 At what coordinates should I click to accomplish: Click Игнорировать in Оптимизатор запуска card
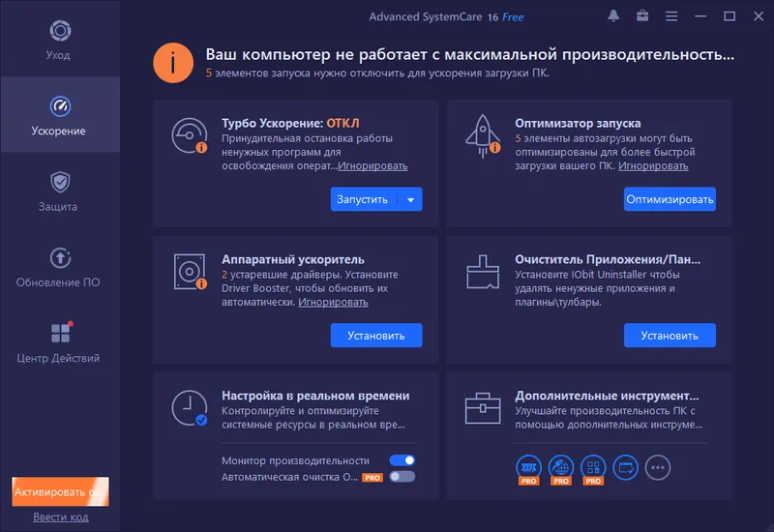pyautogui.click(x=653, y=165)
